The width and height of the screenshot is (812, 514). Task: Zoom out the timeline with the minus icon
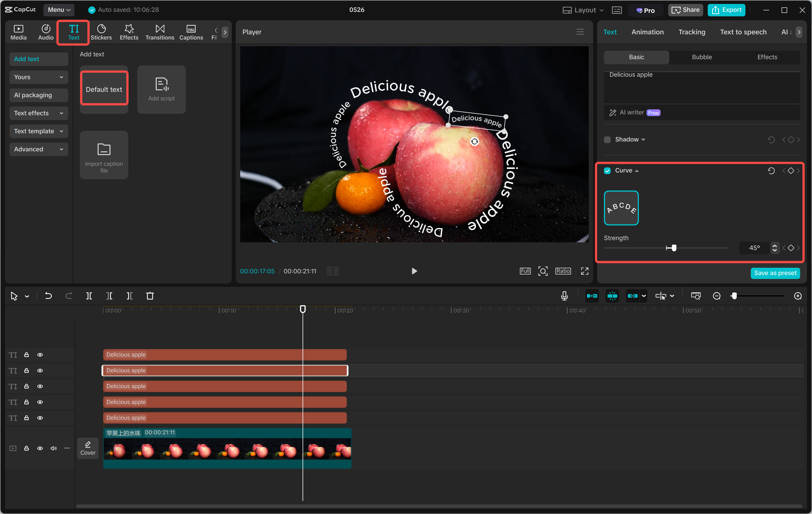click(x=716, y=296)
